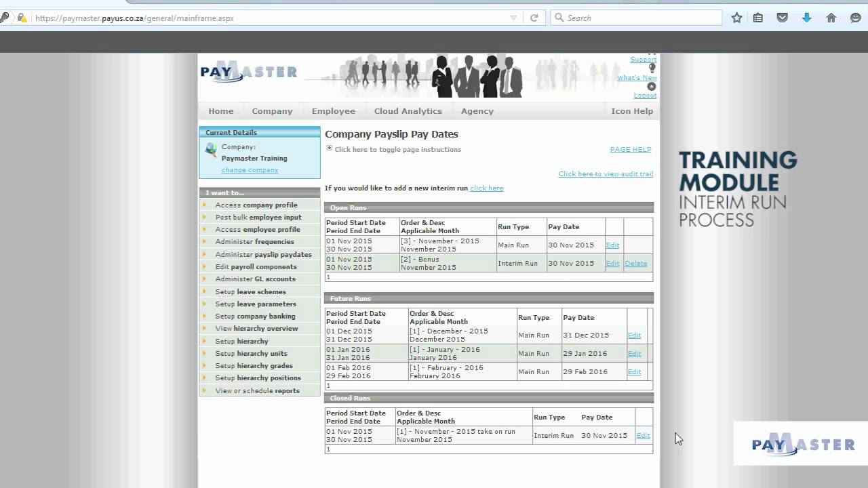Edit the closed take on run
This screenshot has width=868, height=488.
point(643,436)
